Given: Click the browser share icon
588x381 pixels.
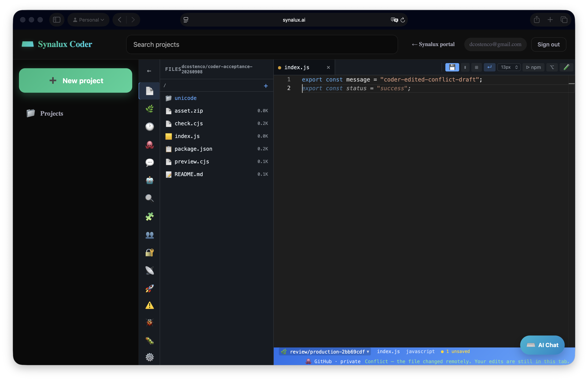Looking at the screenshot, I should tap(537, 20).
